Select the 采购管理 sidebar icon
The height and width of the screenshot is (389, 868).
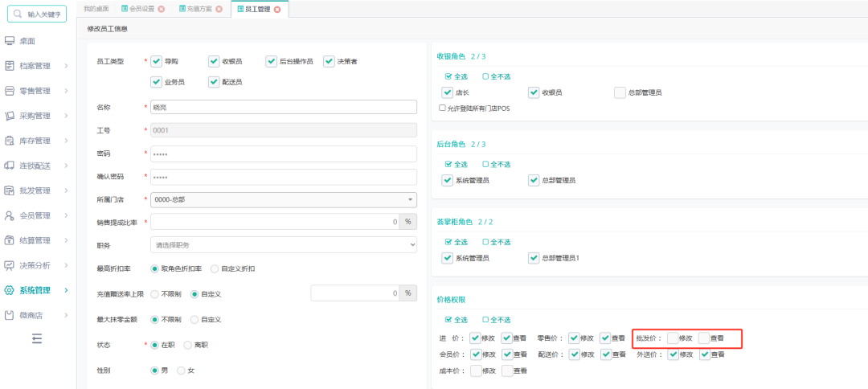pos(10,116)
